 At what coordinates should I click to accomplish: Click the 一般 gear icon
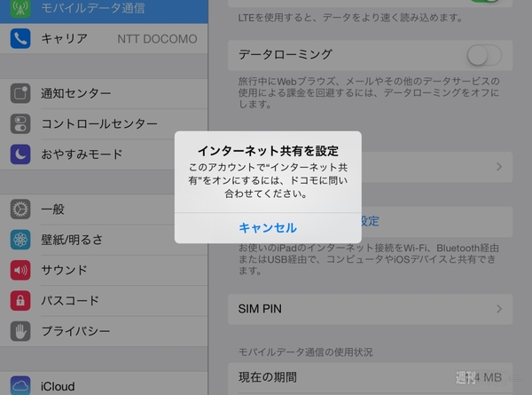(20, 209)
